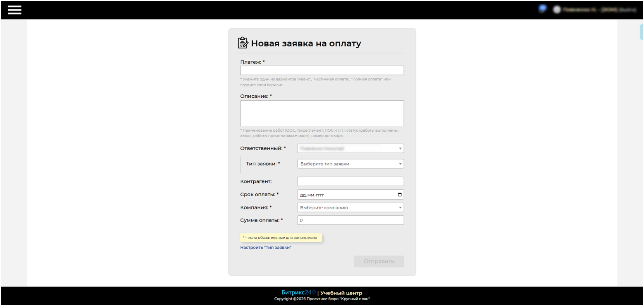Click the Срок оплаты date field
This screenshot has height=306, width=644.
pos(351,195)
